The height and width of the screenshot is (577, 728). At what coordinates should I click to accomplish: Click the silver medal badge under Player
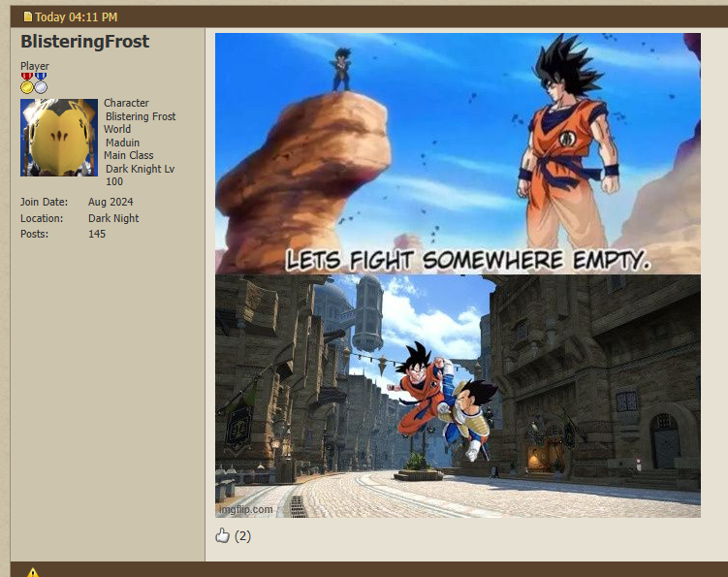(x=41, y=82)
